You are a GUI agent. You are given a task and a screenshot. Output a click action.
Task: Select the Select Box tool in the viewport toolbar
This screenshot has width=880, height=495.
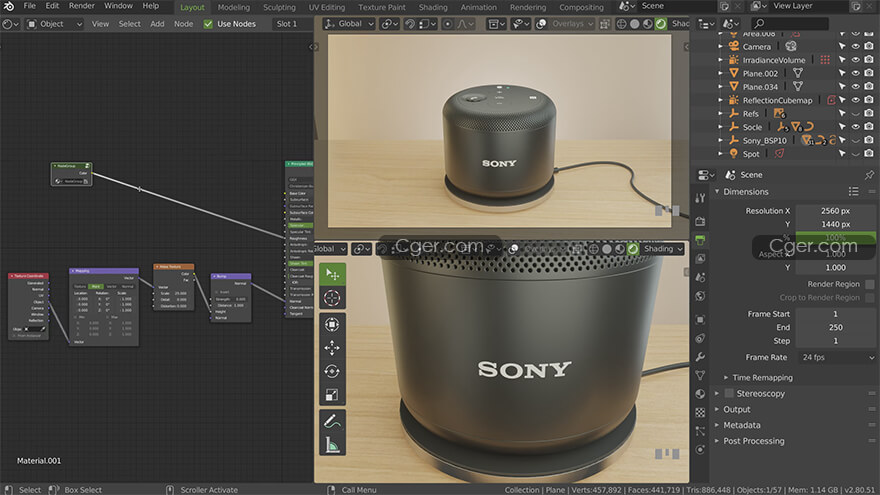click(332, 274)
